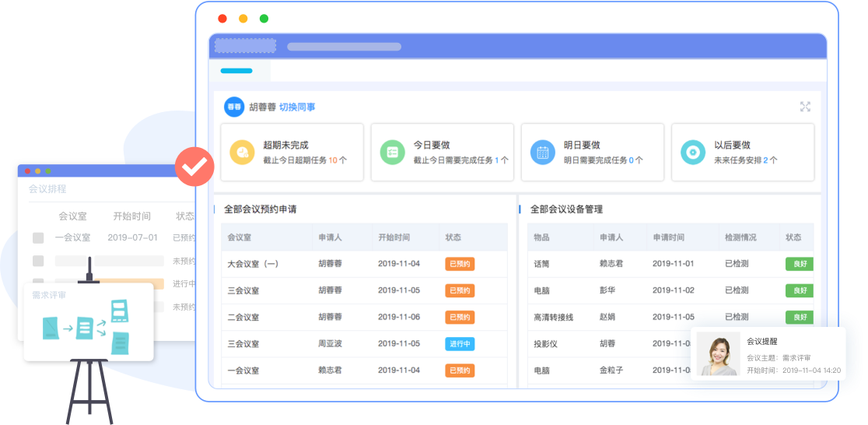Image resolution: width=868 pixels, height=425 pixels.
Task: Click 已预约 badge for 2019-11-06 row
Action: (x=460, y=318)
